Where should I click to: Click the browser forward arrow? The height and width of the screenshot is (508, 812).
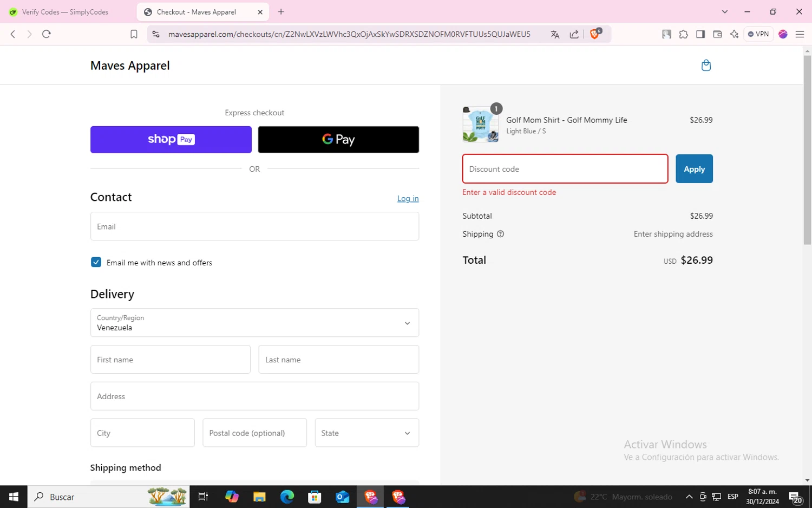(29, 34)
